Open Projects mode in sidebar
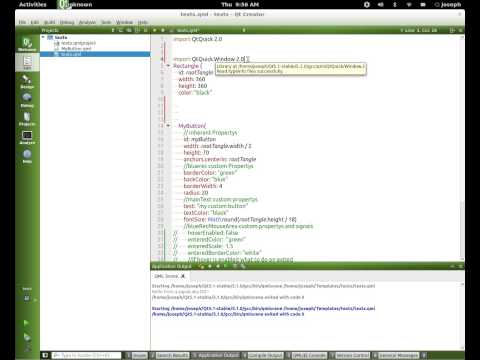 (x=27, y=119)
